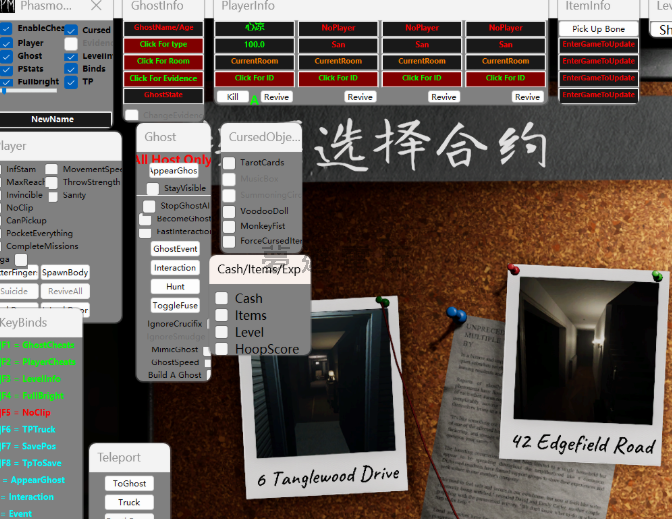This screenshot has width=672, height=519.
Task: Uncheck the Player checkbox in Phasmo panel
Action: click(6, 43)
